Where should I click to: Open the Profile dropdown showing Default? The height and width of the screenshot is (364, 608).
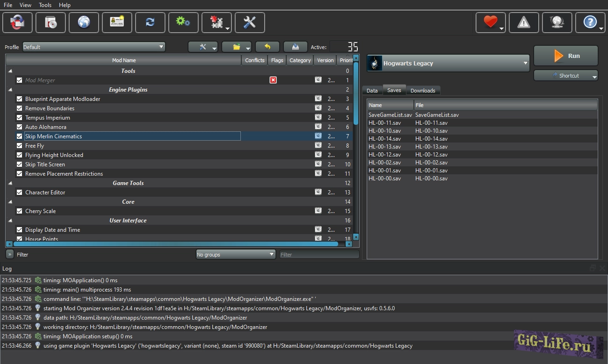tap(94, 47)
